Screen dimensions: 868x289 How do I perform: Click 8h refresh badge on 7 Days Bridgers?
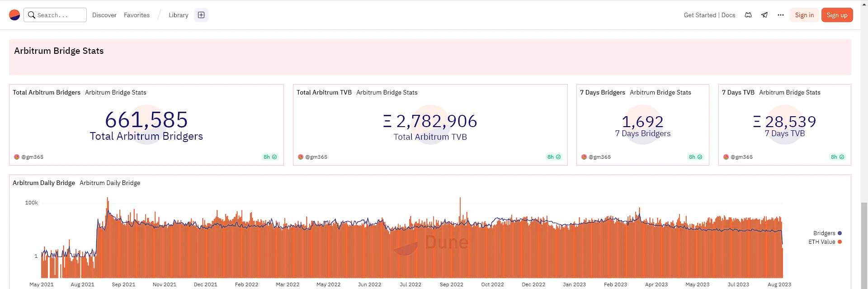(x=696, y=157)
